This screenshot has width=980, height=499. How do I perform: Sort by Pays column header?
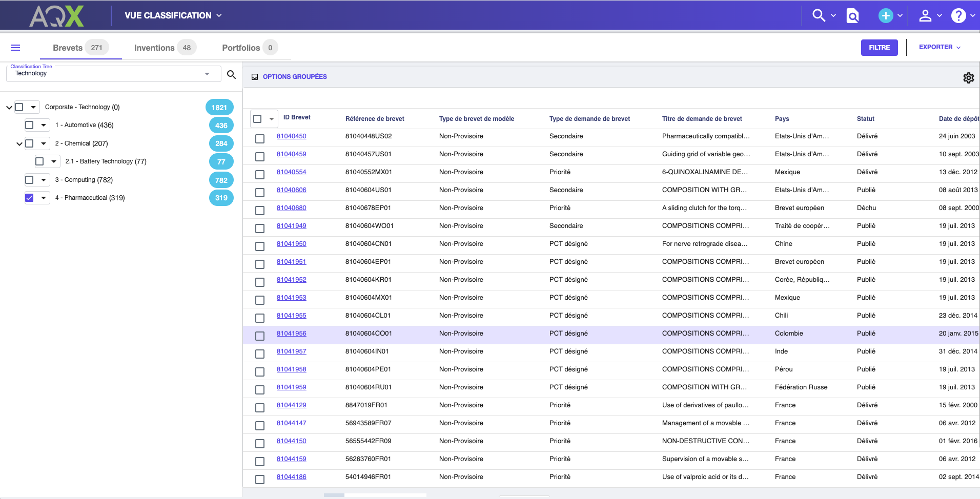782,119
